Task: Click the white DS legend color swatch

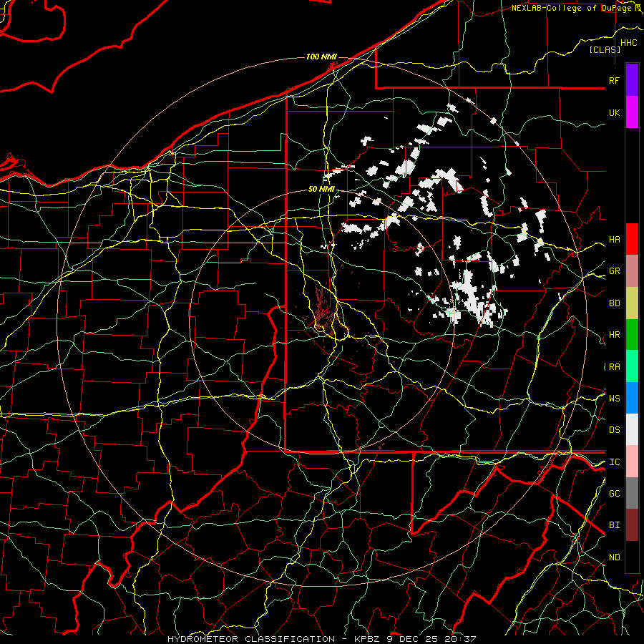Action: [x=632, y=429]
